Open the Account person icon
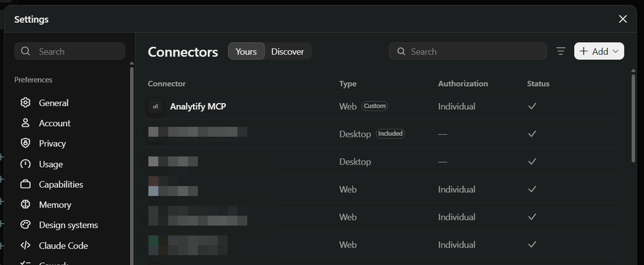Screen dimensions: 644x265 click(25, 123)
